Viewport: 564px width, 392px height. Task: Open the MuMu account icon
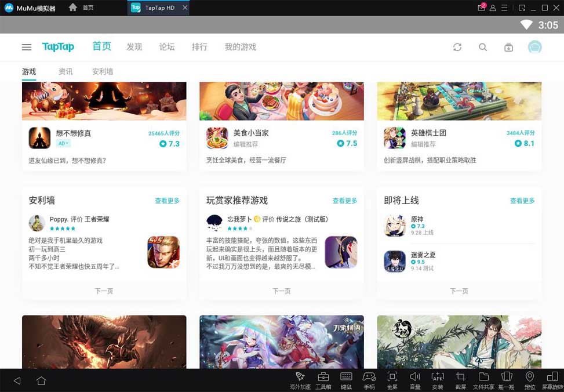pyautogui.click(x=493, y=8)
